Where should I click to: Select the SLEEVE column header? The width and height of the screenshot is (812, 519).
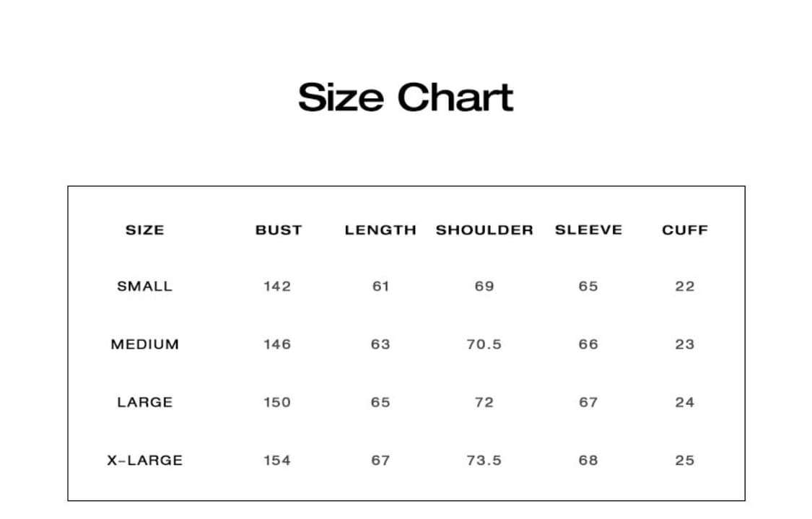click(589, 230)
